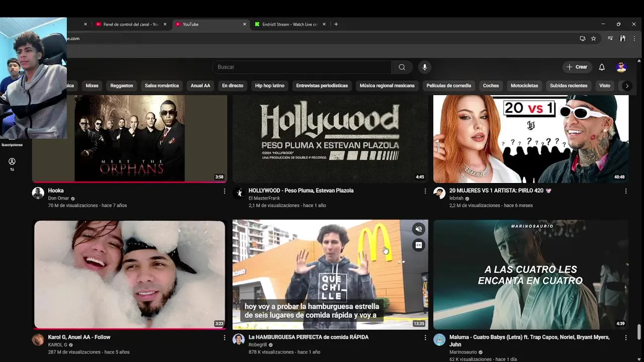Click the page vertical scrollbar thumb

pyautogui.click(x=639, y=332)
